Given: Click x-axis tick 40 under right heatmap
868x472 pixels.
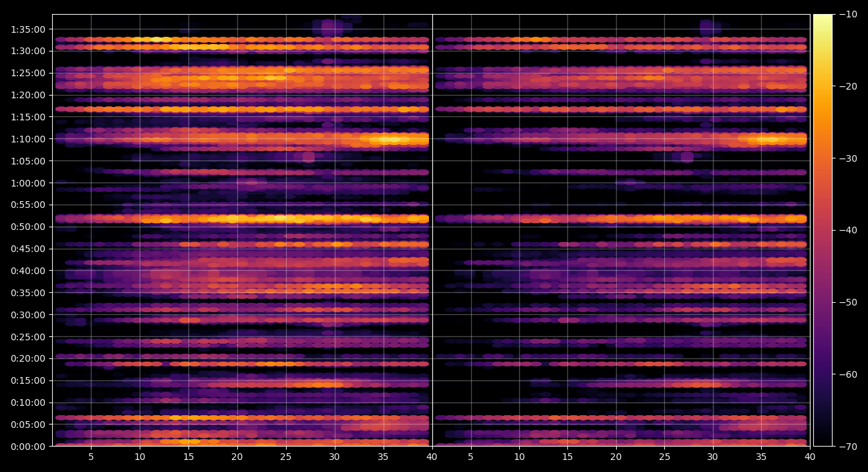Looking at the screenshot, I should (x=810, y=457).
